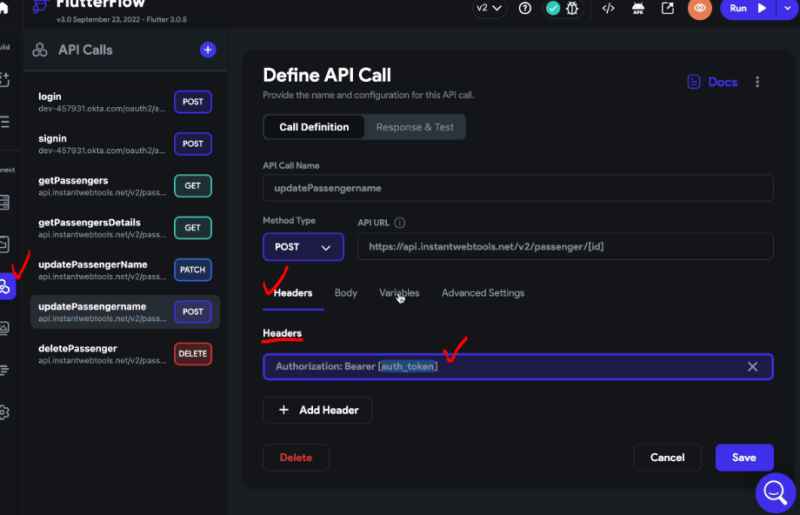Click the PATCH badge on updatePassengerName
800x515 pixels.
(193, 269)
